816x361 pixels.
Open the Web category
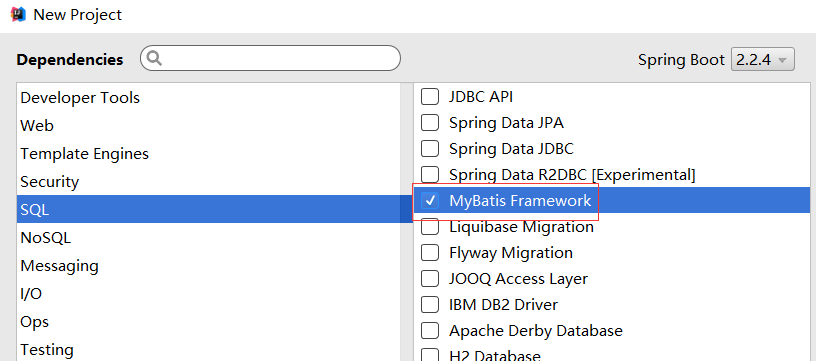[208, 126]
